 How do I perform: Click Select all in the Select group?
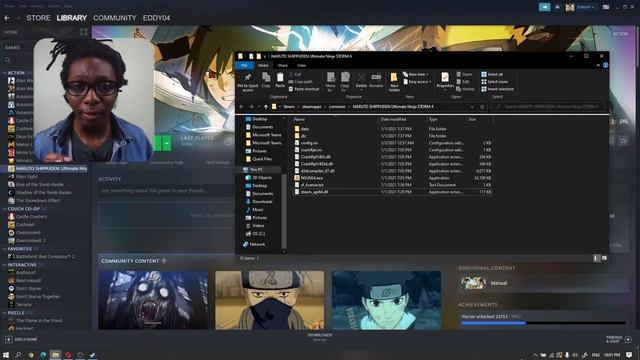(492, 74)
